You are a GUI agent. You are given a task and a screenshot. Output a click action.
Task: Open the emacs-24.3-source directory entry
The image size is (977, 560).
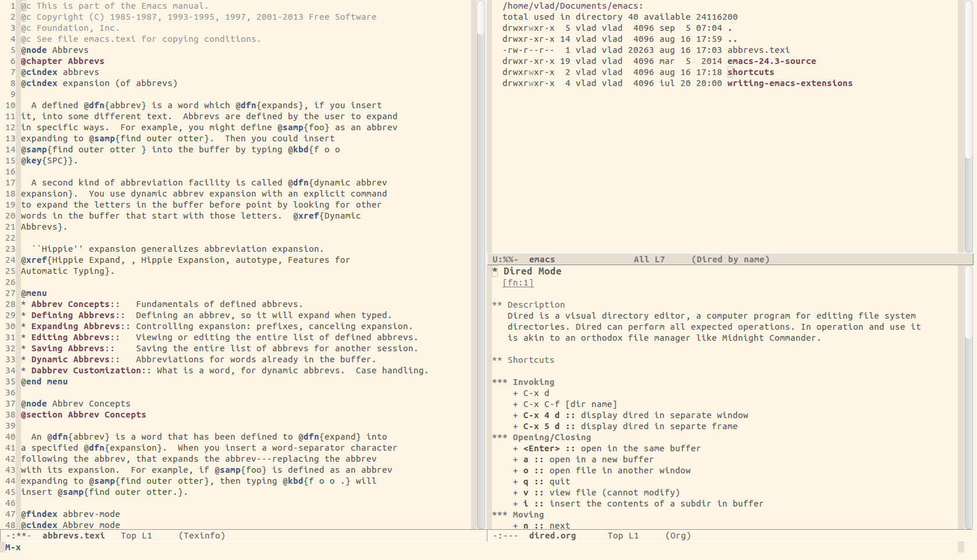772,61
